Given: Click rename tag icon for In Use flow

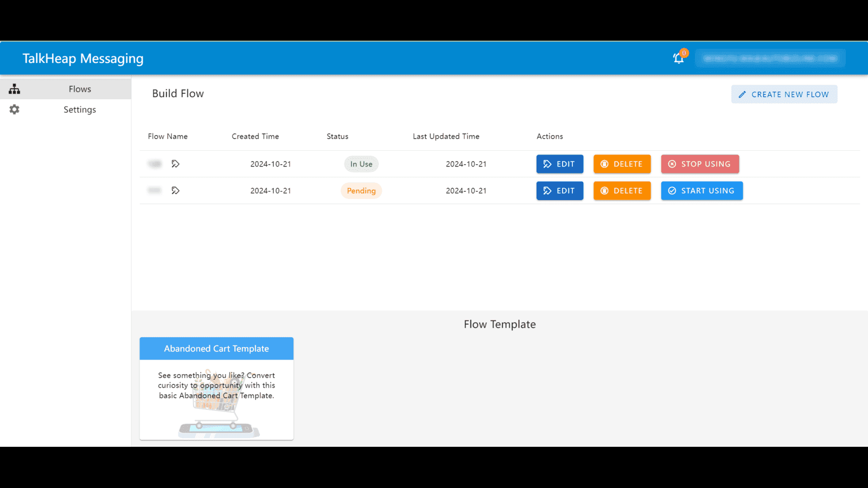Looking at the screenshot, I should pyautogui.click(x=175, y=164).
